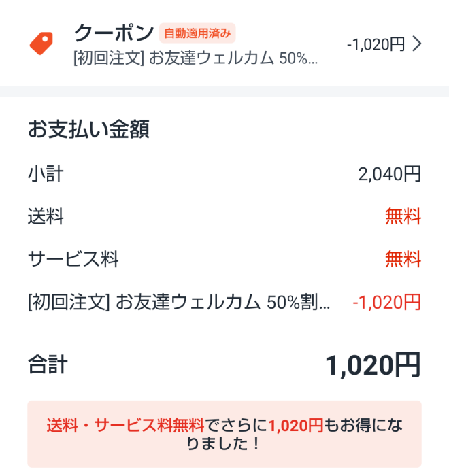Tap the bold total 1,020円
Screen dimensions: 449x476
(373, 365)
